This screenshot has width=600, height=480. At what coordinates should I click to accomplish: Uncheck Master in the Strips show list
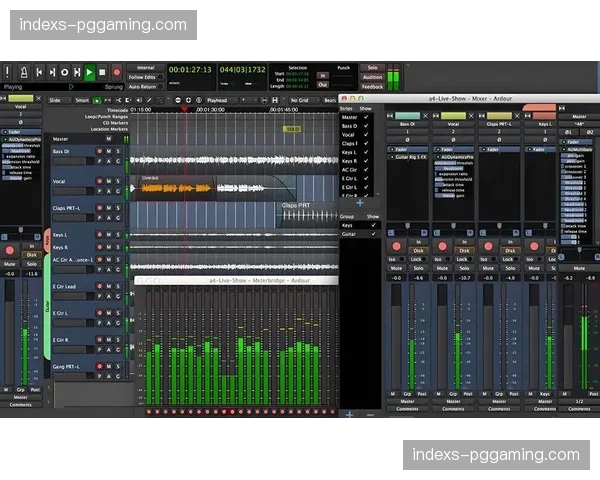click(367, 118)
